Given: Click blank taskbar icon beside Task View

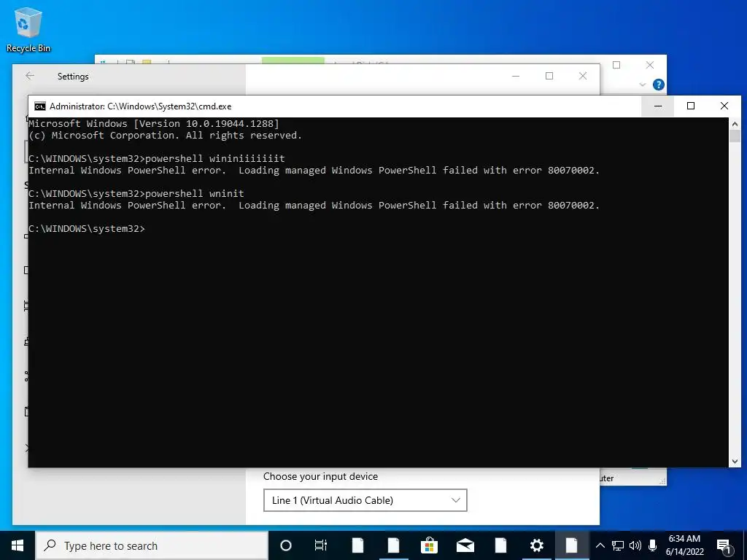Looking at the screenshot, I should (x=357, y=545).
